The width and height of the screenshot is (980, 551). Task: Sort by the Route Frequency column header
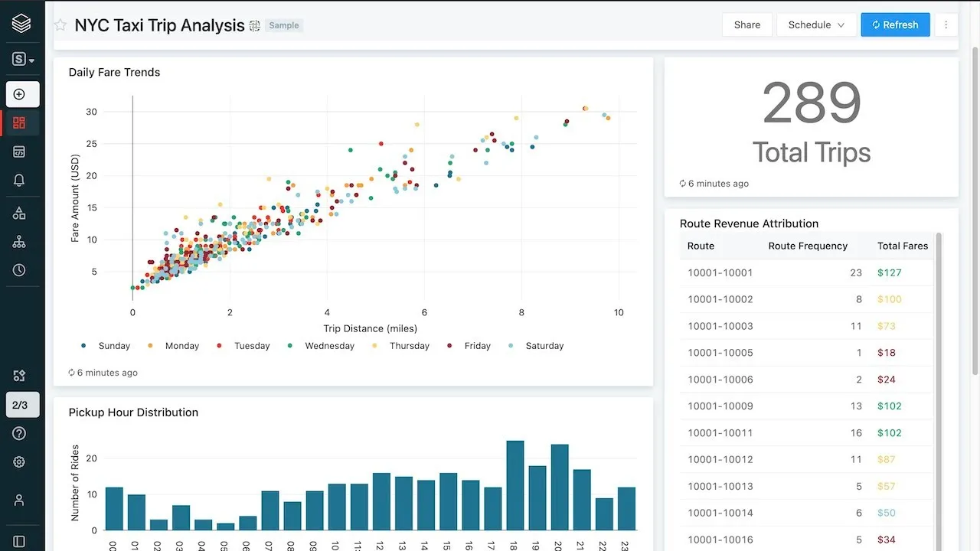coord(808,246)
